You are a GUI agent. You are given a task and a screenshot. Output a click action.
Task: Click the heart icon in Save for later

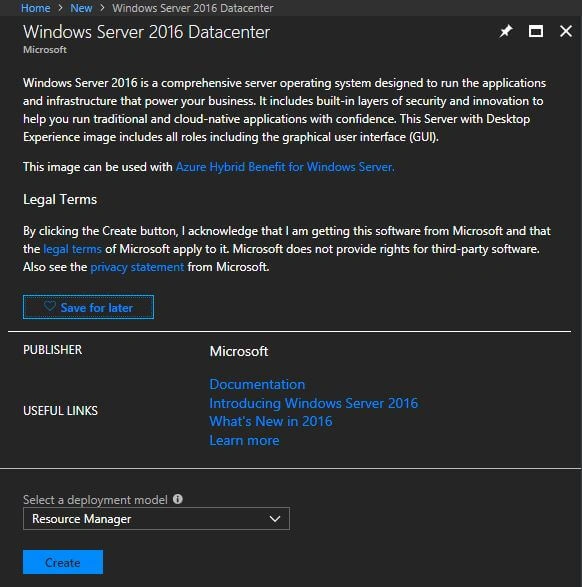tap(50, 307)
